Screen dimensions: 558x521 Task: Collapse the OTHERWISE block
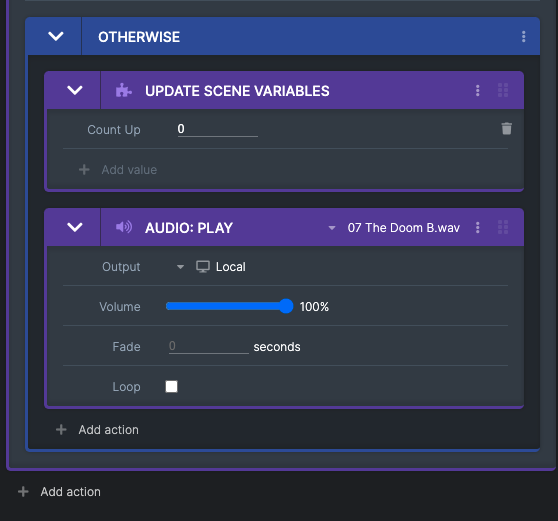click(56, 36)
